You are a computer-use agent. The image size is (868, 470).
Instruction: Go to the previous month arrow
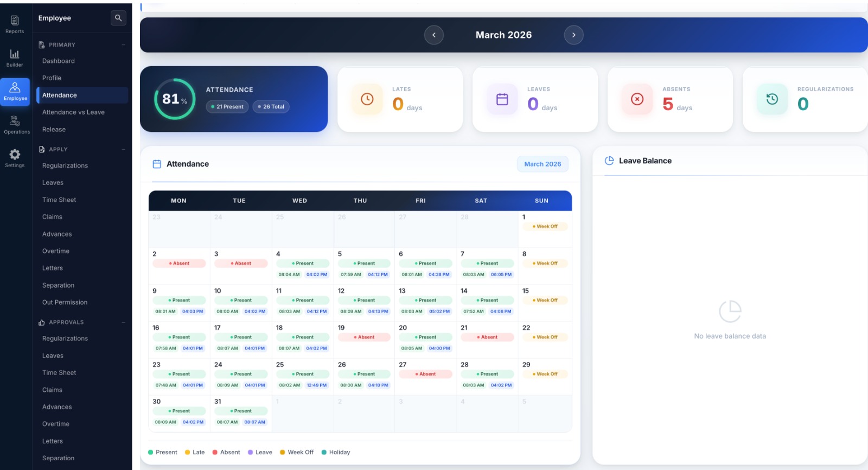tap(434, 35)
